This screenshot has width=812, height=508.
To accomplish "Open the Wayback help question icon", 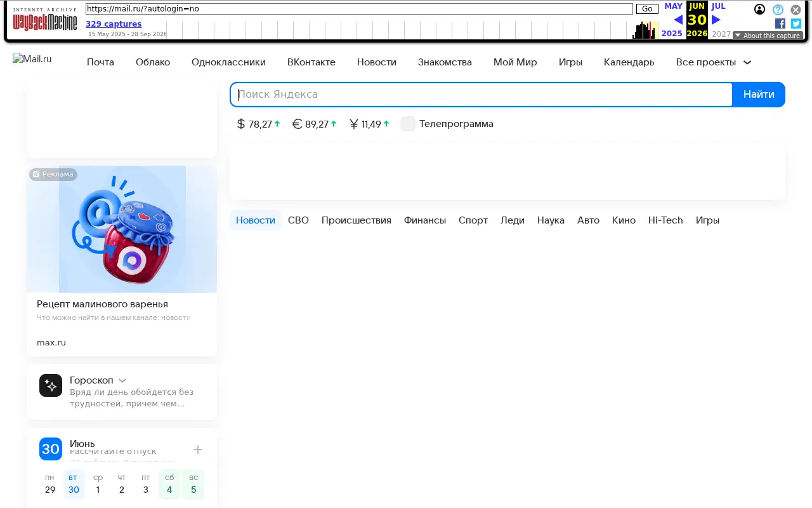I will 778,10.
